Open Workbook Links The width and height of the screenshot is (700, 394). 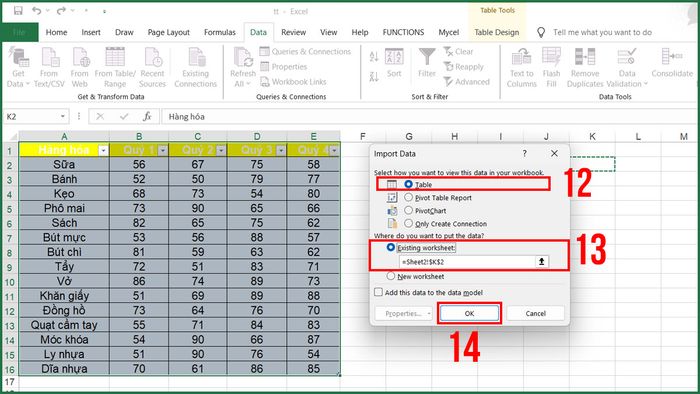293,82
